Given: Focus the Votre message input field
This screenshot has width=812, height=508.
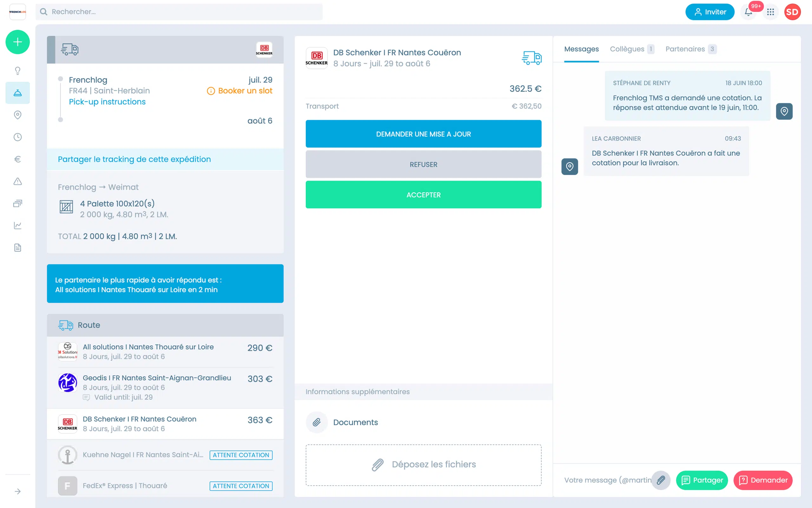Looking at the screenshot, I should click(x=607, y=480).
